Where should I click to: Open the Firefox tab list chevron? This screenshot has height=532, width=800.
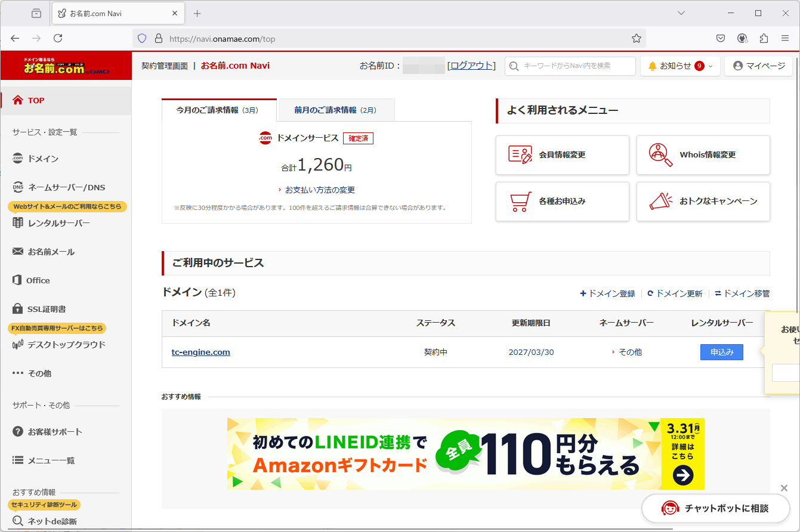681,13
